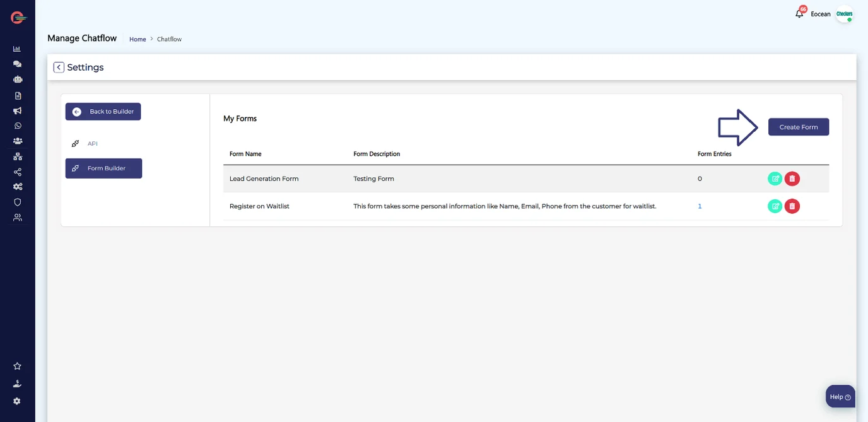Edit the Register on Waitlist form

[x=775, y=206]
